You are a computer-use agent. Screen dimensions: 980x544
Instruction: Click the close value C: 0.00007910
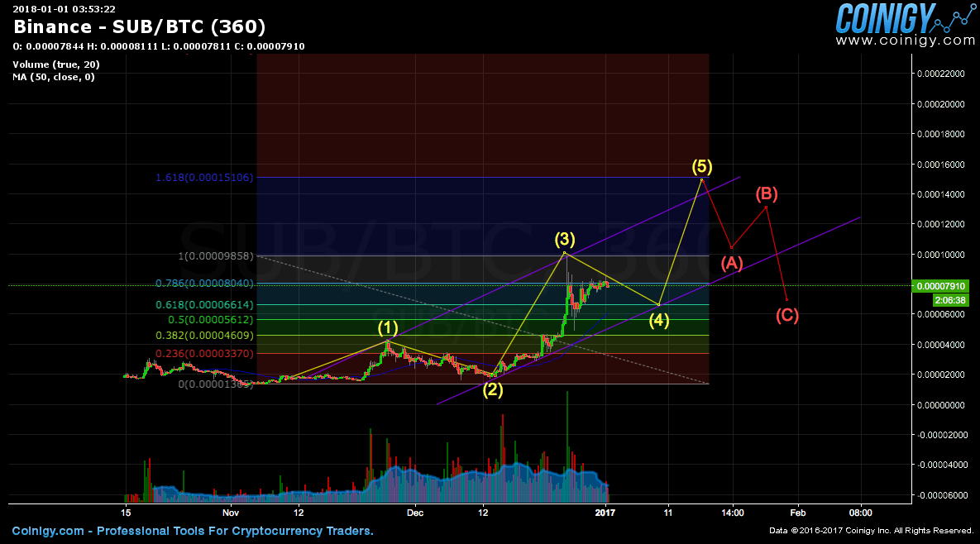[x=270, y=46]
